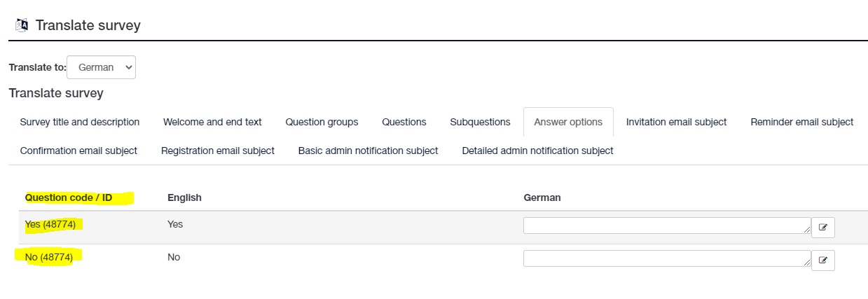Viewport: 868px width, 299px height.
Task: Click the Question code / ID column header
Action: [x=69, y=197]
